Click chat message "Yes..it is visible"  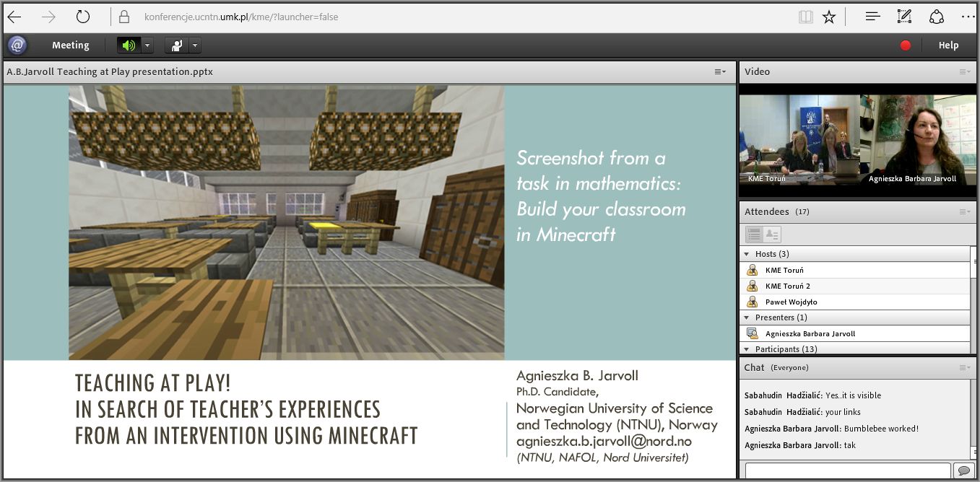click(853, 395)
